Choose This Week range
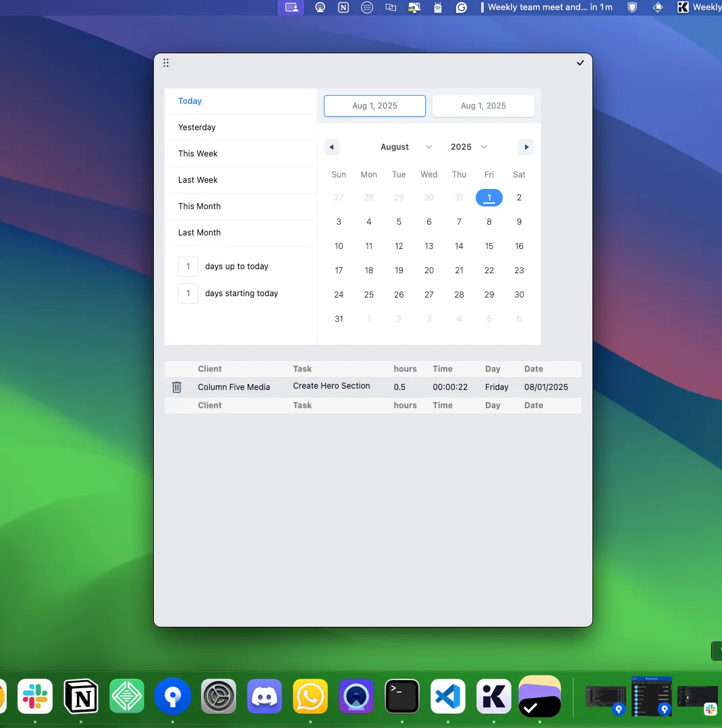 (240, 154)
